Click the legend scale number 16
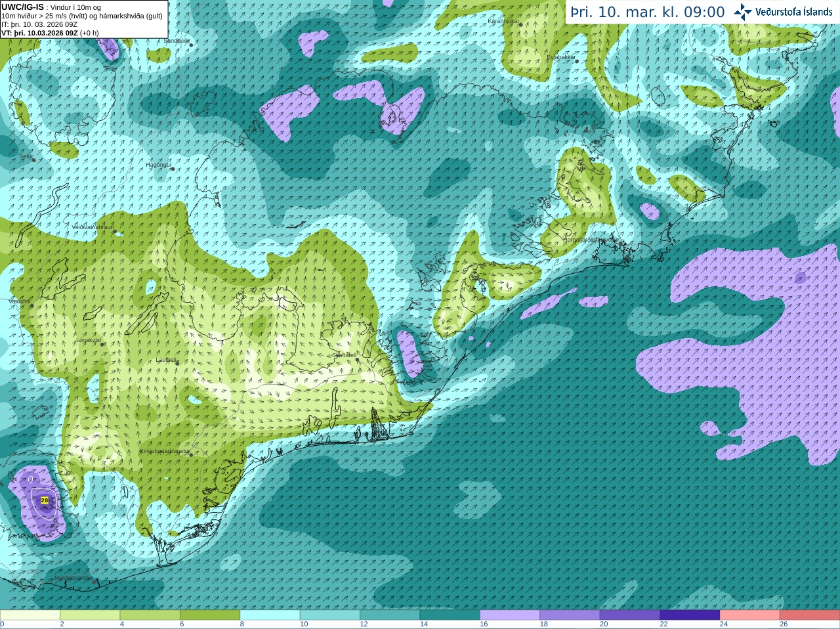This screenshot has height=629, width=840. 484,624
